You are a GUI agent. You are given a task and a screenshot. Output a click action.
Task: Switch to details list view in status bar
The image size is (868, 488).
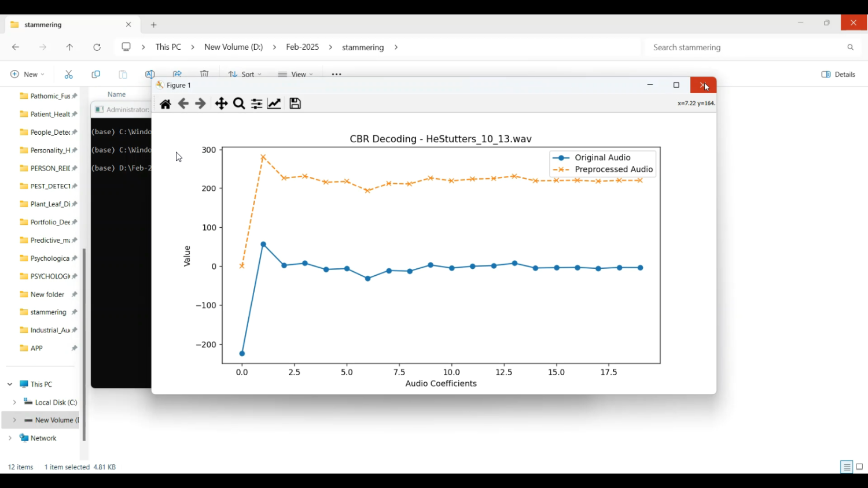(847, 467)
